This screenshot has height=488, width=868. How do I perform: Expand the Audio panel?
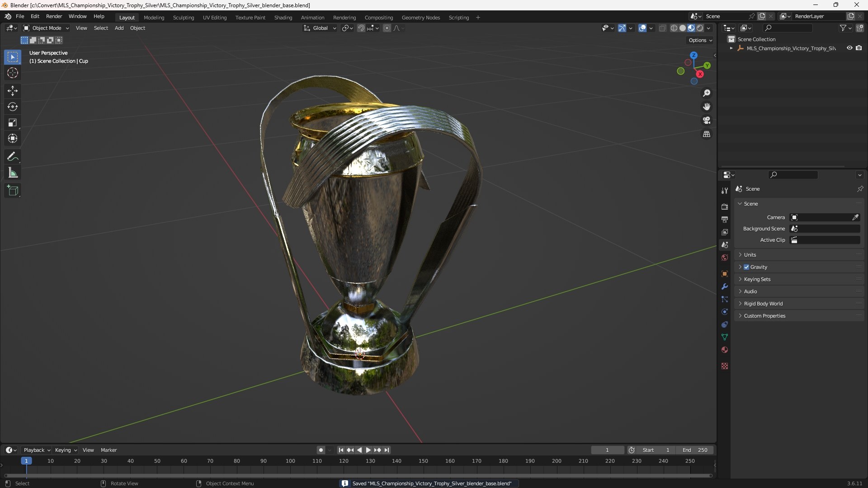click(x=799, y=291)
